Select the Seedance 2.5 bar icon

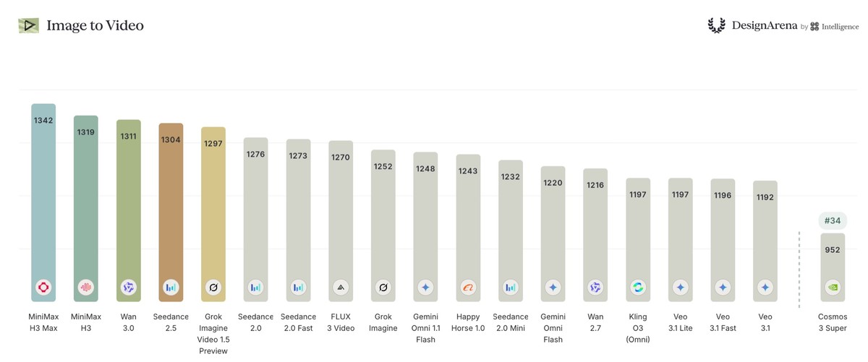pos(171,287)
